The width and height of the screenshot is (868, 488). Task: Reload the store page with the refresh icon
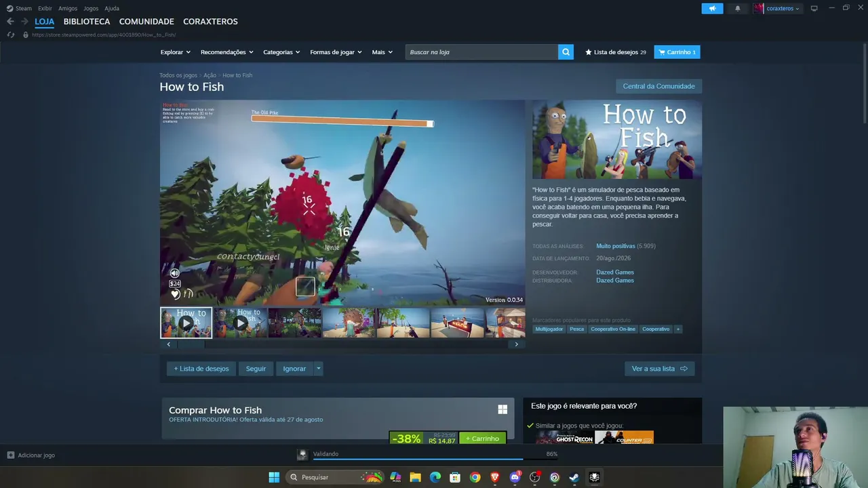point(11,35)
